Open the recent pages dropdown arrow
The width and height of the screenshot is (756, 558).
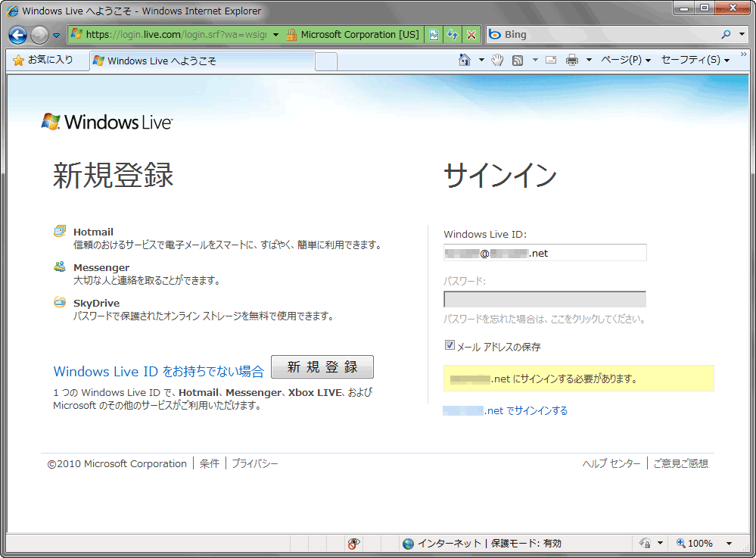pyautogui.click(x=57, y=36)
